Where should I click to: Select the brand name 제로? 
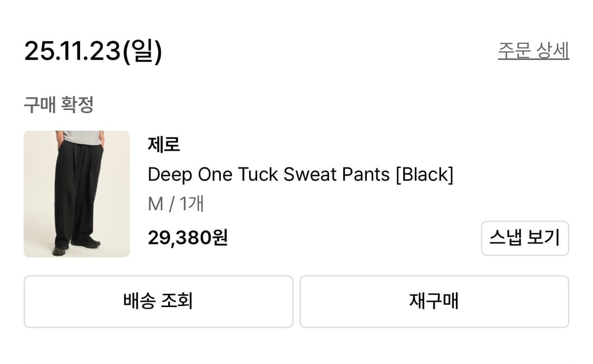[163, 145]
